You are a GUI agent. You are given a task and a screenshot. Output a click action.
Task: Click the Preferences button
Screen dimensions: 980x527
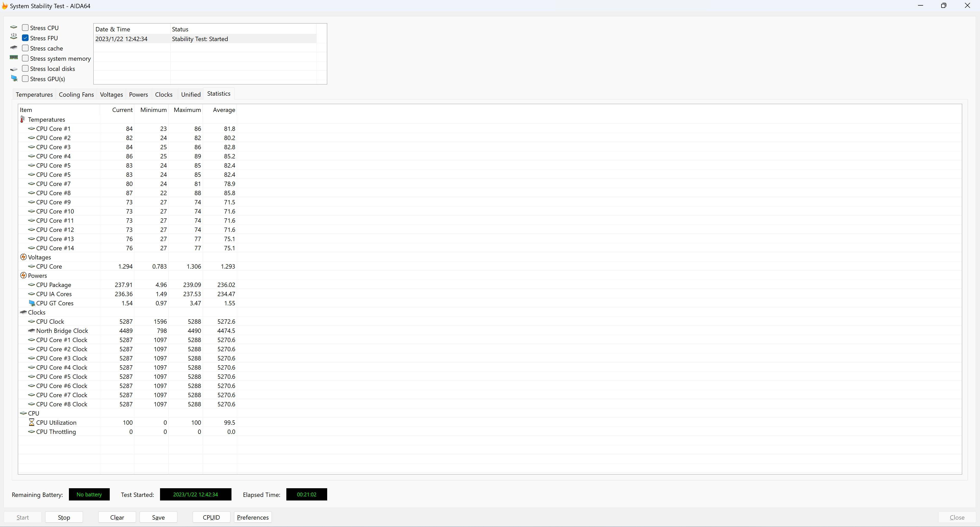[x=252, y=517]
